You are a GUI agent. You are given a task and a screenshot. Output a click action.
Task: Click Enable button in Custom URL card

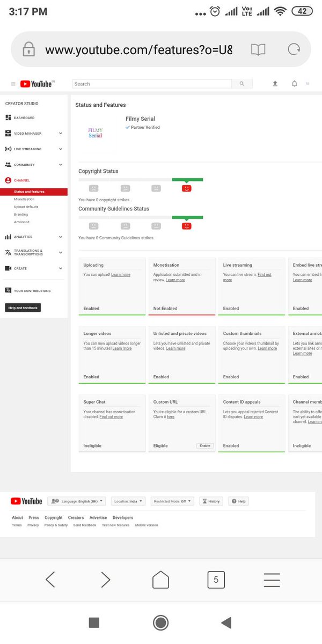tap(205, 445)
